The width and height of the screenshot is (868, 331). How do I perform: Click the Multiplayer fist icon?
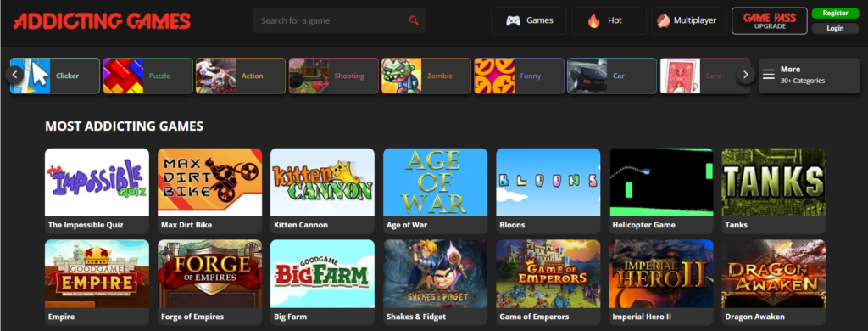click(663, 21)
